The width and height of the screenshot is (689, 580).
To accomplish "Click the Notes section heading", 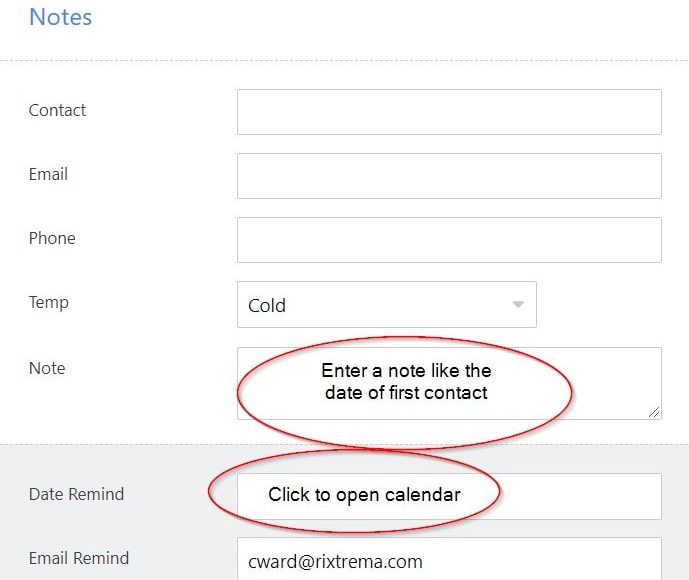I will [x=60, y=17].
